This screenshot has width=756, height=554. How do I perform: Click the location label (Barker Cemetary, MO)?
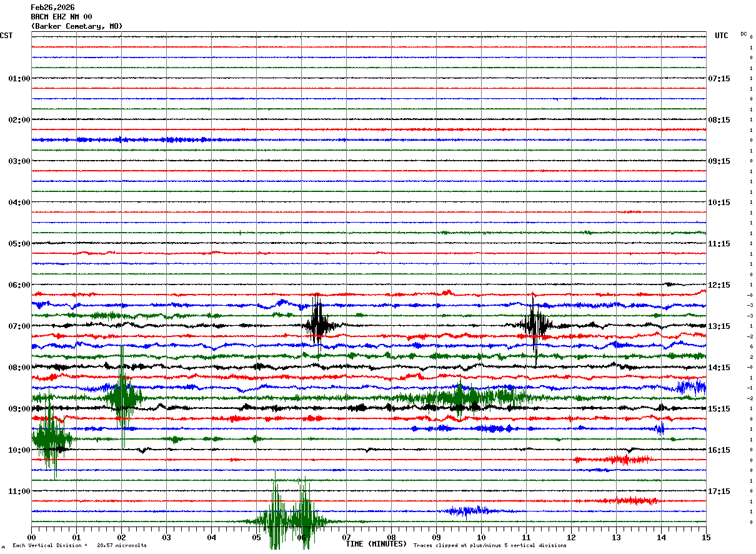coord(77,26)
